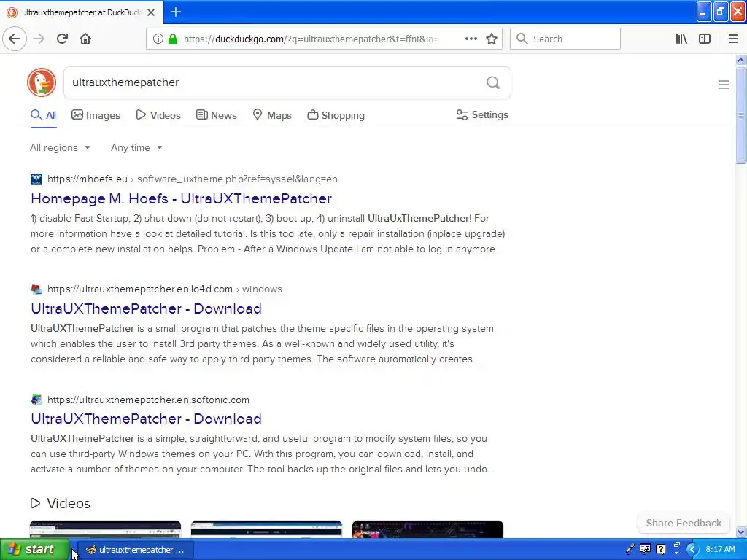Open the Windows start menu
This screenshot has width=747, height=560.
click(x=34, y=550)
